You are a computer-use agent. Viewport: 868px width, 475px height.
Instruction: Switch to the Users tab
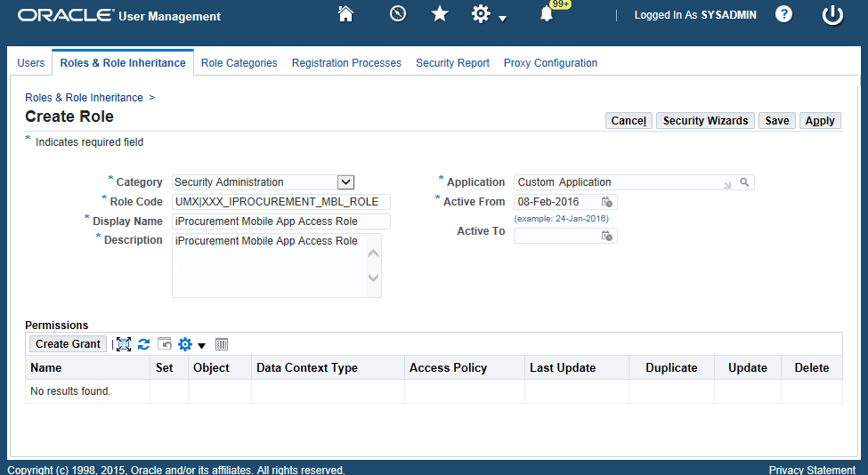[x=30, y=63]
